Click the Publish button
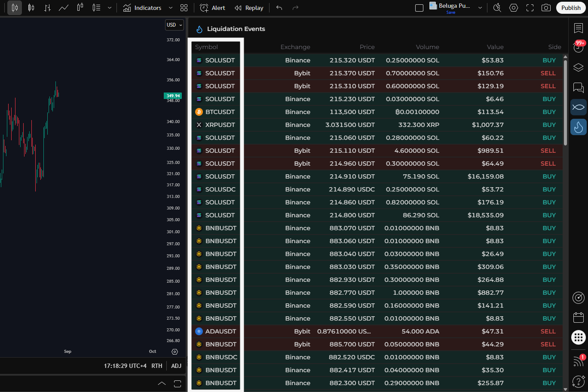588x392 pixels. click(x=571, y=8)
